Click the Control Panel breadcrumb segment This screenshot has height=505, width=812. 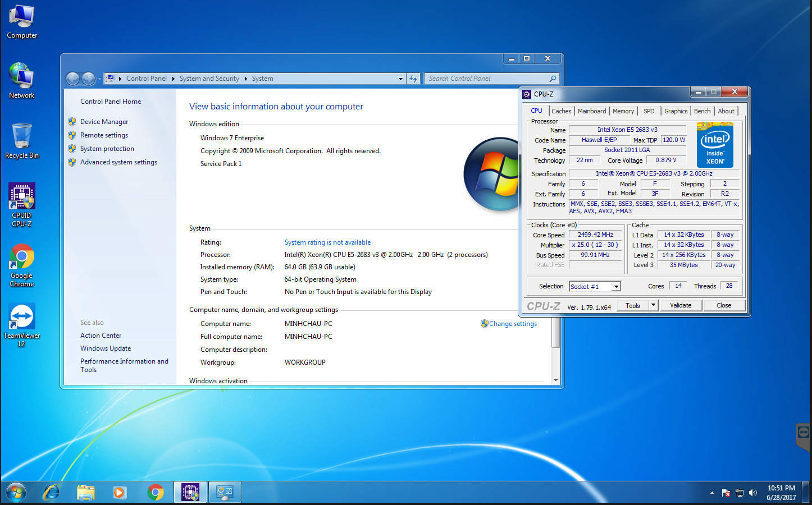point(147,79)
